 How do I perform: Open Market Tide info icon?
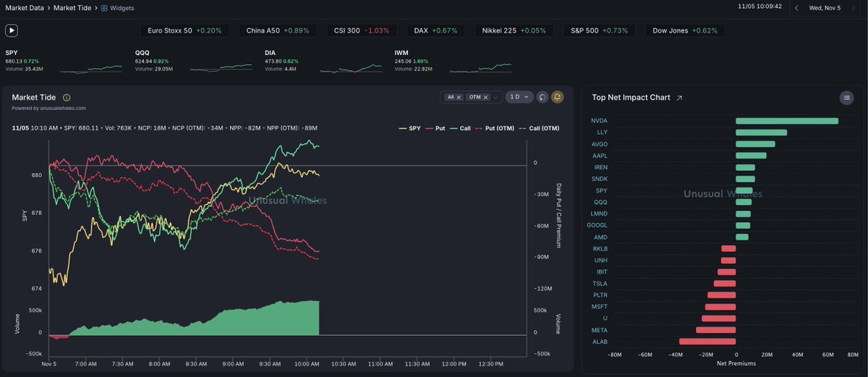tap(67, 97)
